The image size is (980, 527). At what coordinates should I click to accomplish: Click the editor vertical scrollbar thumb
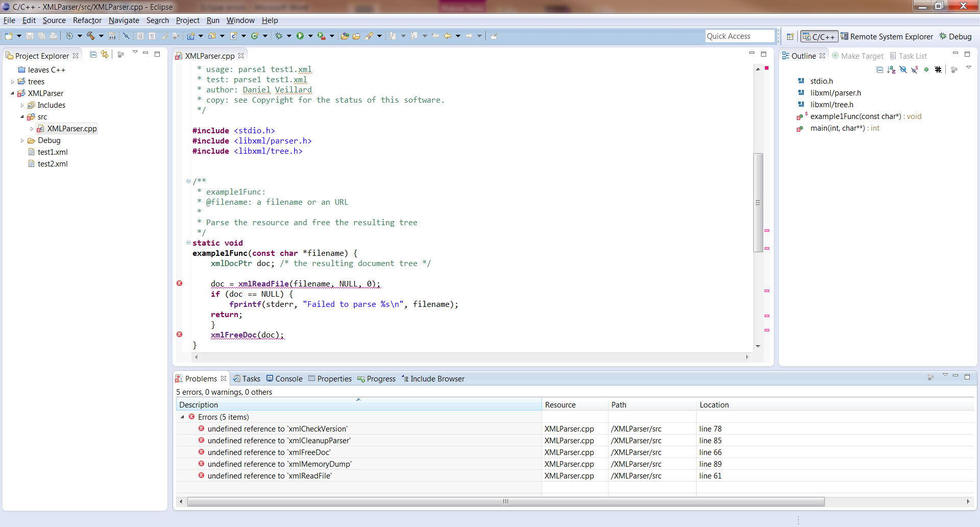click(758, 203)
